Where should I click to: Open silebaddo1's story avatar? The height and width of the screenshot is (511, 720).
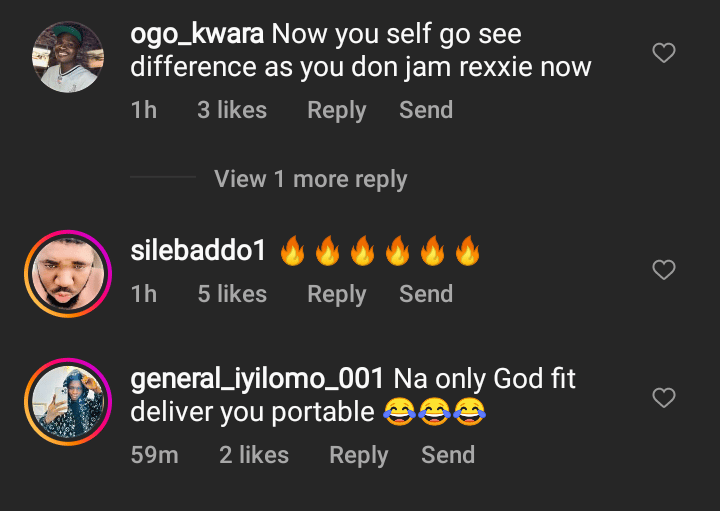[x=68, y=274]
